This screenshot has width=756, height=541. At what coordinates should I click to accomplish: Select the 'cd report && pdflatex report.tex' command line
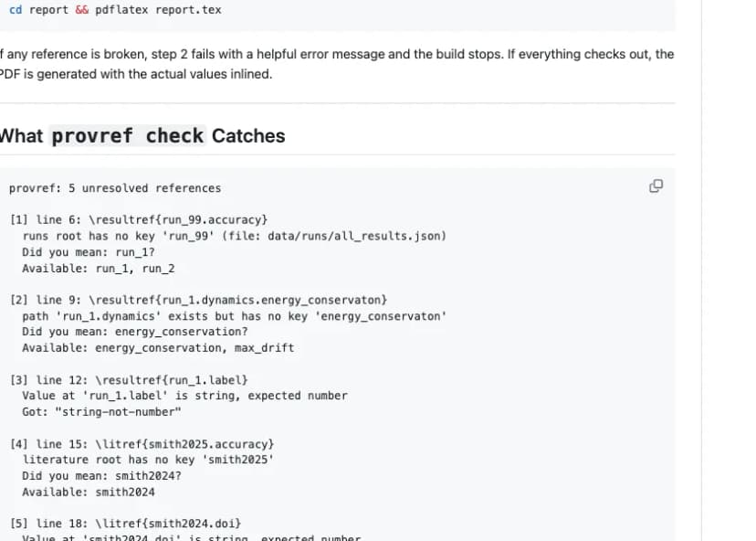click(x=115, y=10)
